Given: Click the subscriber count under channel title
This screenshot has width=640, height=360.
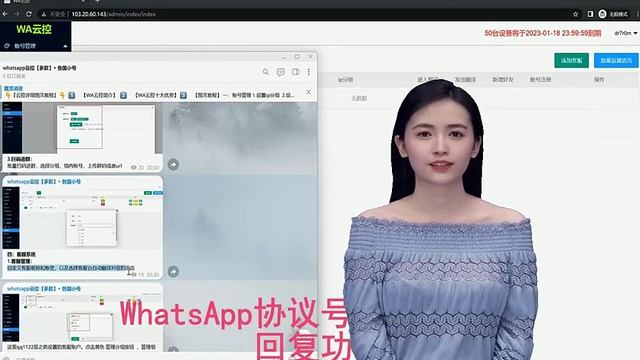Looking at the screenshot, I should tap(14, 76).
